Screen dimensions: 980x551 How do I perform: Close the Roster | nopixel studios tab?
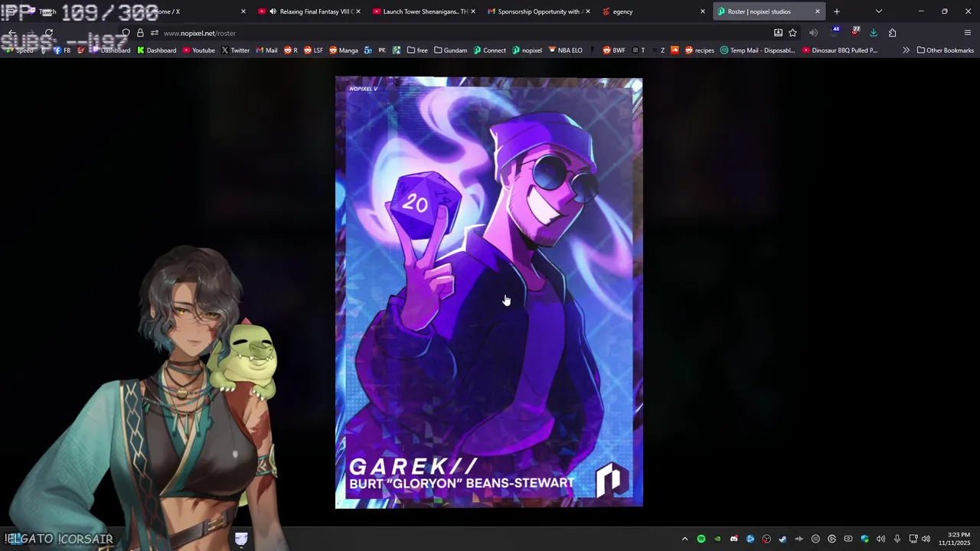point(817,11)
